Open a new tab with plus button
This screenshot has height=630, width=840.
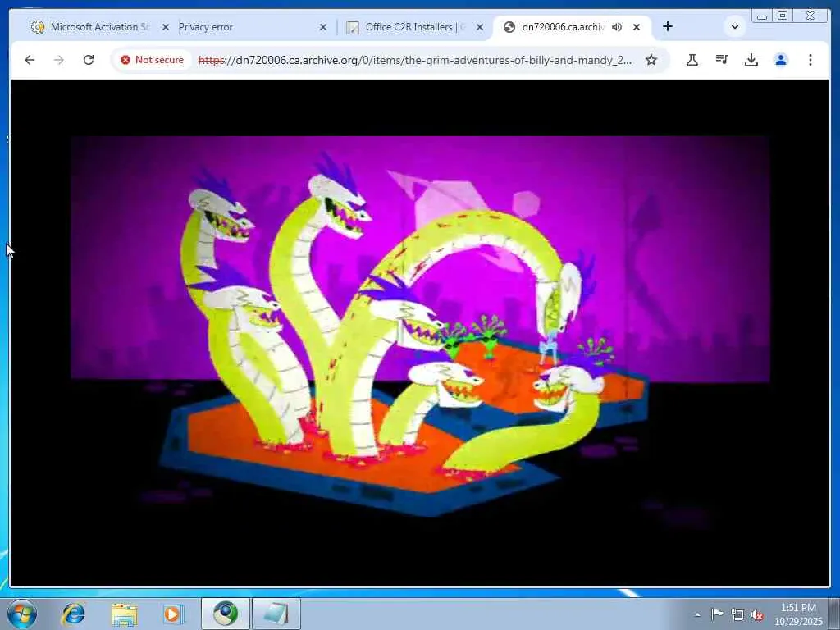click(668, 27)
